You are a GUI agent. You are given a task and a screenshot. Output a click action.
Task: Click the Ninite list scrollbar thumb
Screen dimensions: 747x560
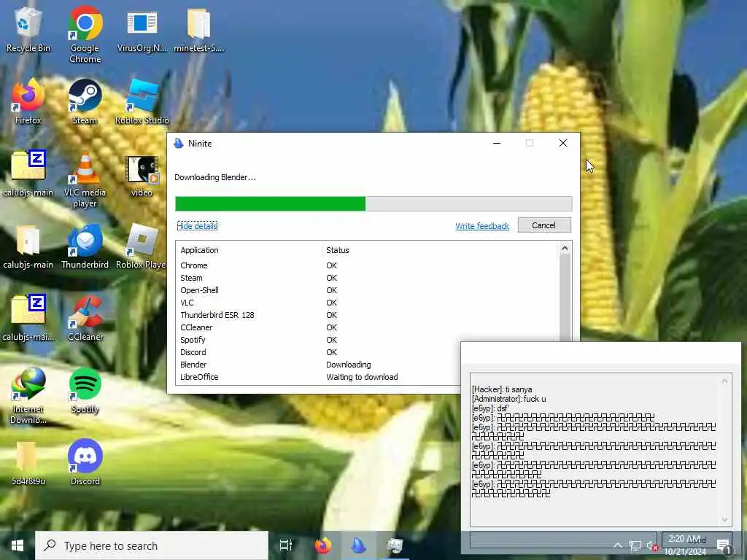(565, 297)
